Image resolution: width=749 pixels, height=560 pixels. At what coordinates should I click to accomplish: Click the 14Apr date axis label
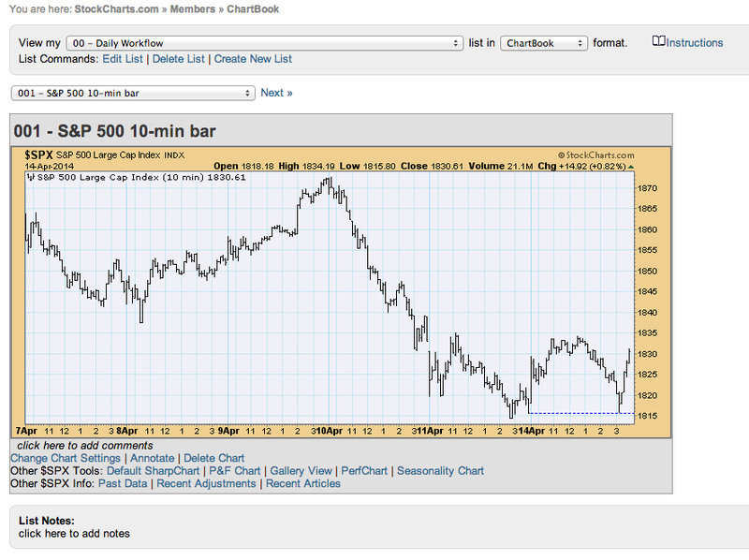[x=531, y=431]
